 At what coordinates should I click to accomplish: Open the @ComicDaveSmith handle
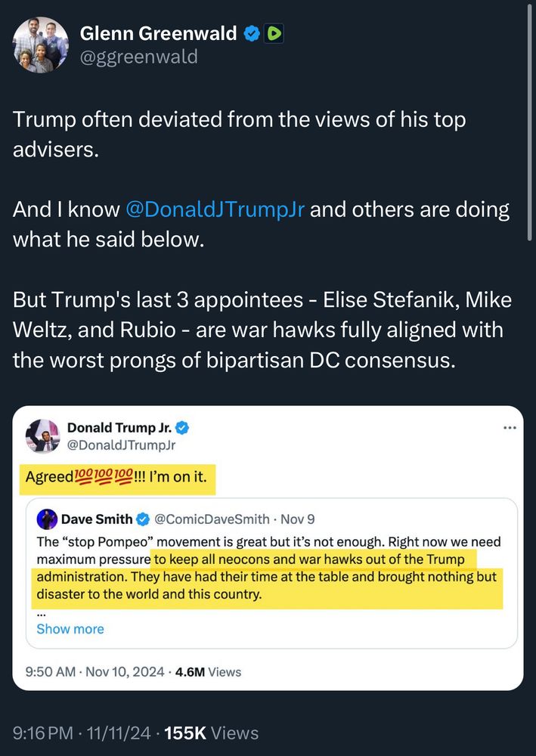(x=212, y=519)
